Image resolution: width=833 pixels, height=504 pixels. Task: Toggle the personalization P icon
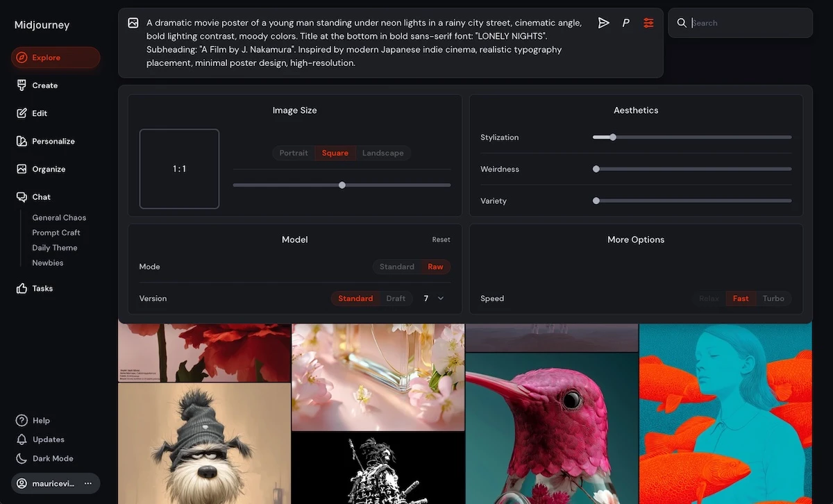[x=625, y=23]
